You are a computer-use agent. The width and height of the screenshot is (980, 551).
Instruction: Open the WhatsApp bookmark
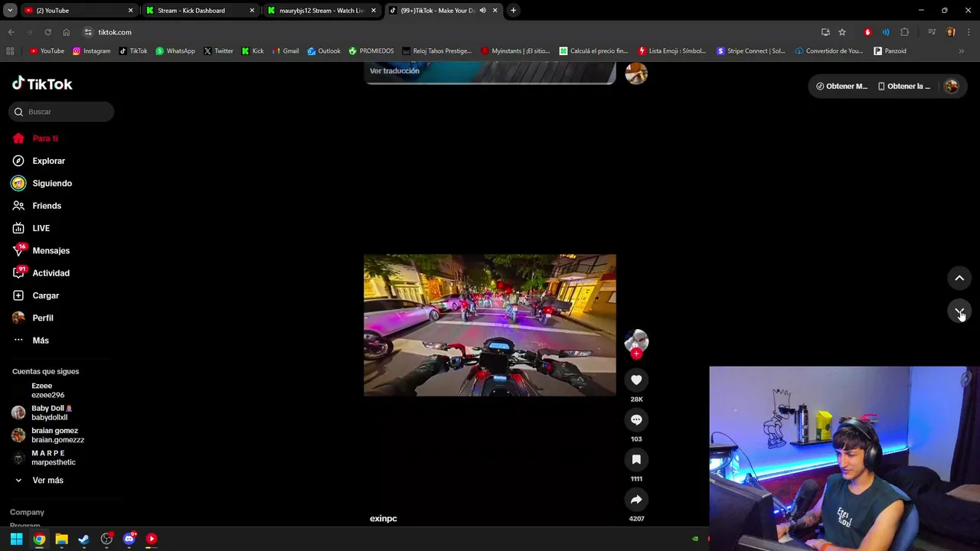175,51
